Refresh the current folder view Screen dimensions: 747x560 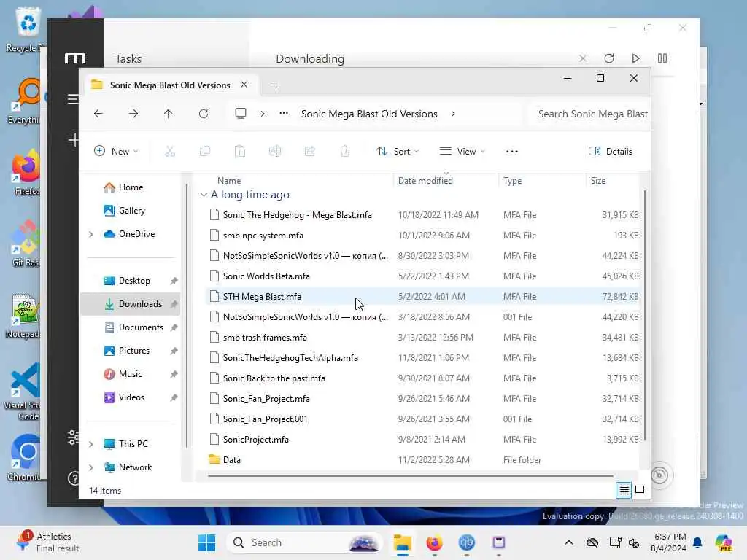point(204,114)
